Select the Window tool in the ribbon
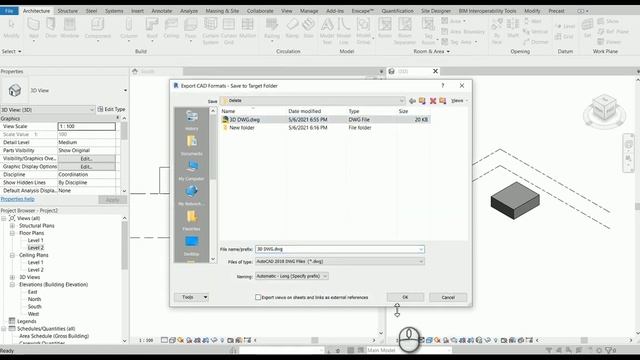The width and height of the screenshot is (640, 360). (x=69, y=28)
